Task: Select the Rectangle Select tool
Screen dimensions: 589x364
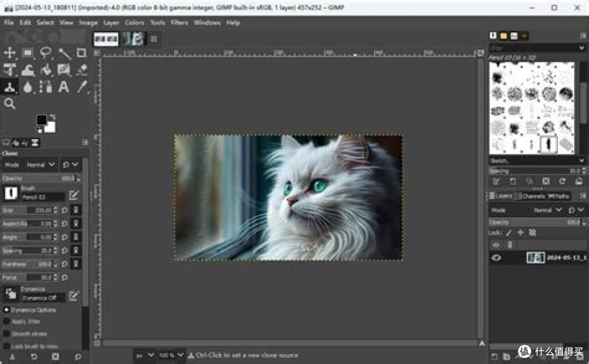Action: [28, 52]
